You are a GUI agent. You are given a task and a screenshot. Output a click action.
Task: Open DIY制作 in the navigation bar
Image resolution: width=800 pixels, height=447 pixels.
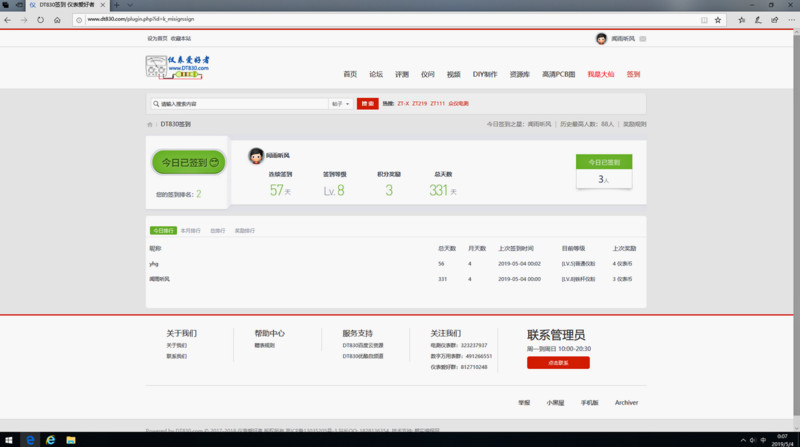click(485, 74)
